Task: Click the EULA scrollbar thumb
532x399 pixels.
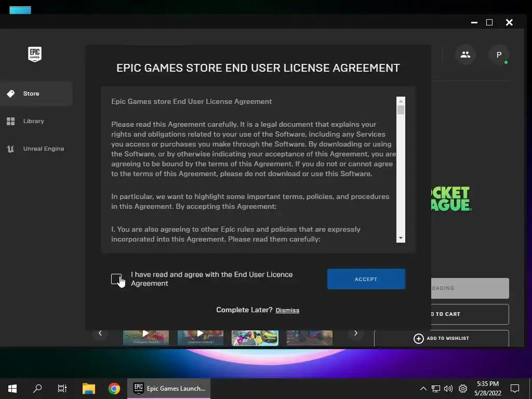Action: [401, 110]
